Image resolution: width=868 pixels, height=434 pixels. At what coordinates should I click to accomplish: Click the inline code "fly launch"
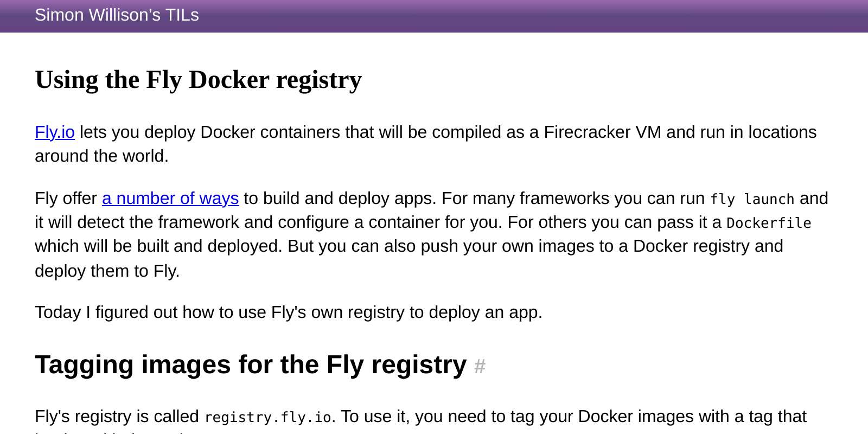(x=752, y=199)
